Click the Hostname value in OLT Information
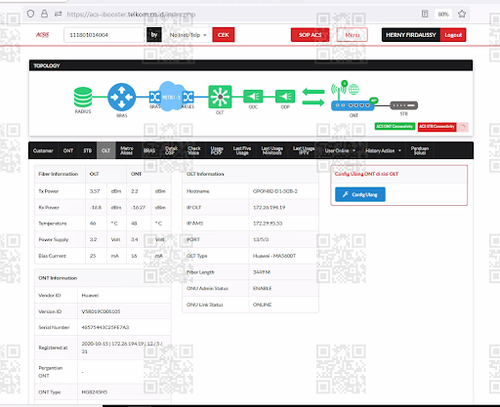The width and height of the screenshot is (500, 407). [x=275, y=191]
